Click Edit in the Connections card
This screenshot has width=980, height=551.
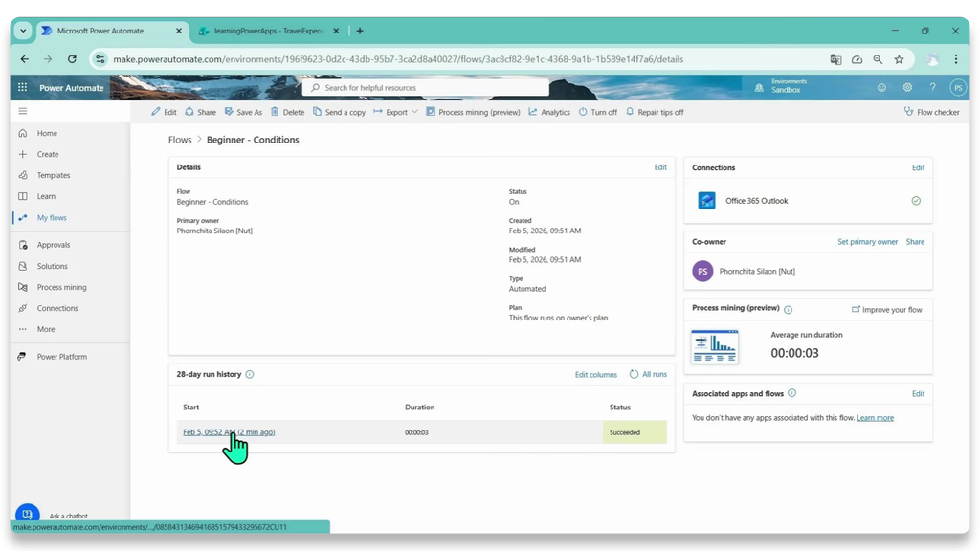(918, 168)
